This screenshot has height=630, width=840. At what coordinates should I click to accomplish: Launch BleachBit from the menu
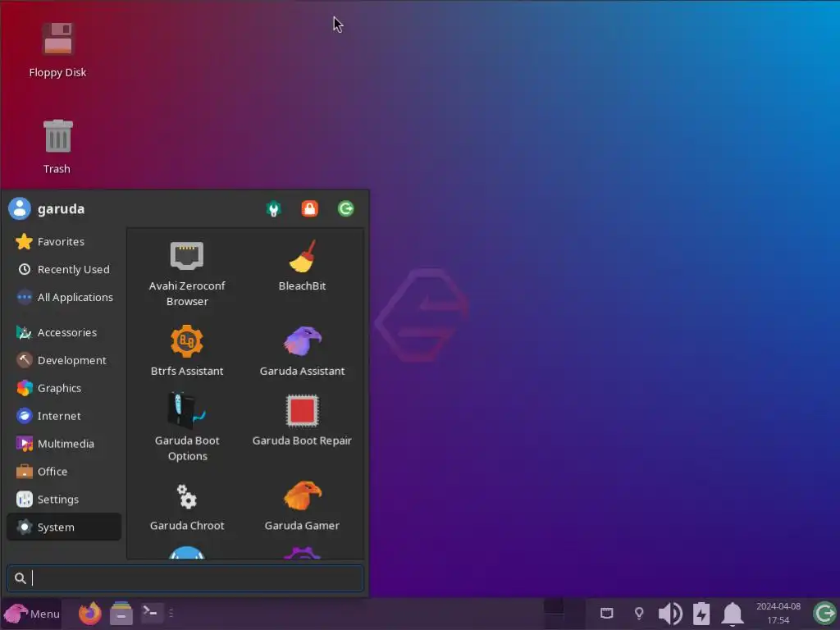302,267
